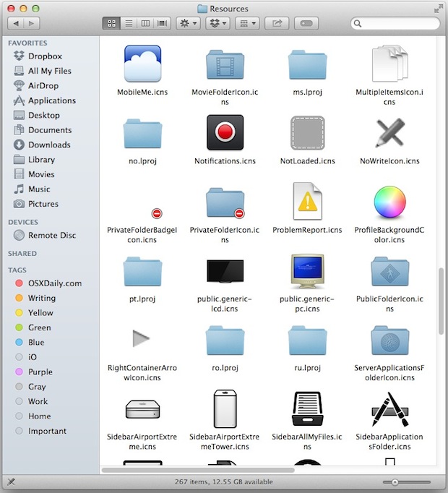Click the ProblemReport.icns warning file
The image size is (448, 493).
(307, 202)
